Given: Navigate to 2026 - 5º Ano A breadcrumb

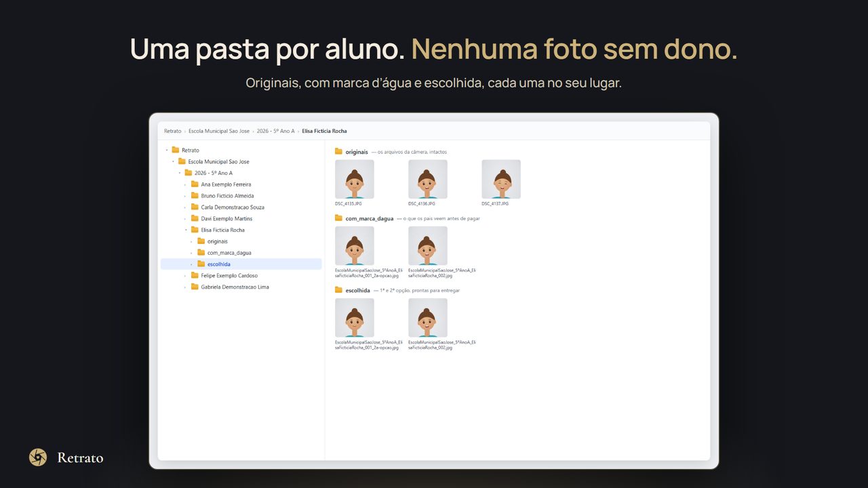Looking at the screenshot, I should point(275,131).
